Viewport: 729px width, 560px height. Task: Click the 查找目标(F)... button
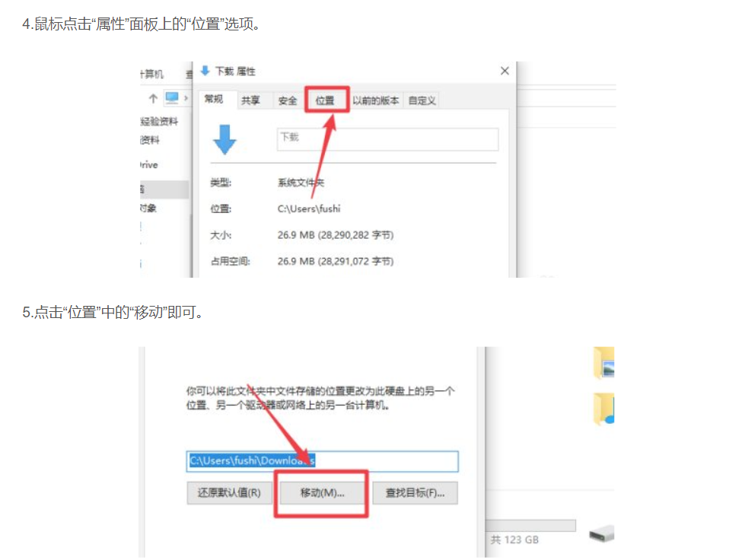point(415,492)
